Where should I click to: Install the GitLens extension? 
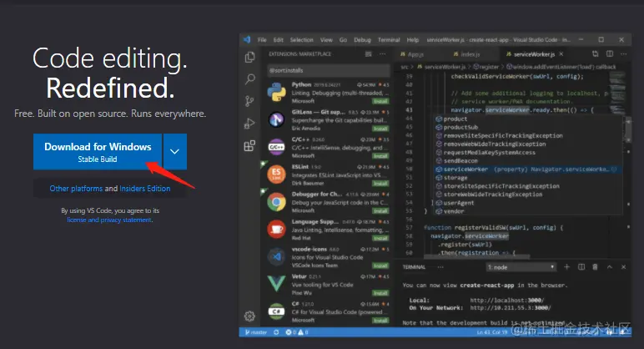click(380, 129)
